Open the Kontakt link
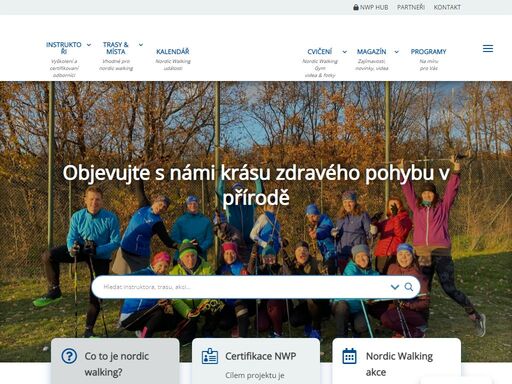 tap(447, 7)
